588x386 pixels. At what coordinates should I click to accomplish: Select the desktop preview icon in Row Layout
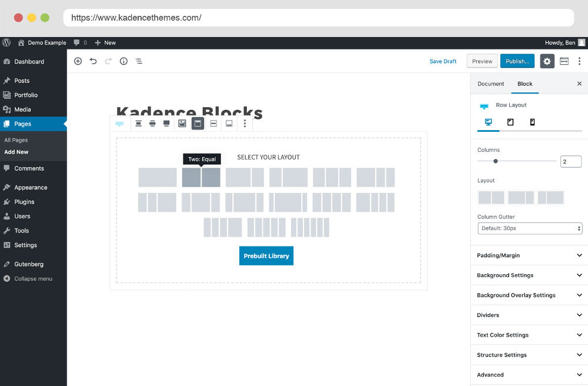click(487, 122)
